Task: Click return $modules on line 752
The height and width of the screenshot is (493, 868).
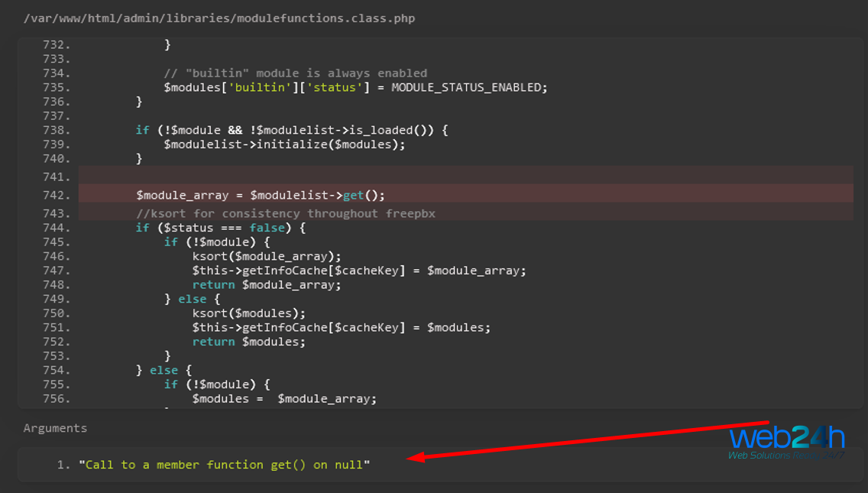Action: [x=249, y=342]
